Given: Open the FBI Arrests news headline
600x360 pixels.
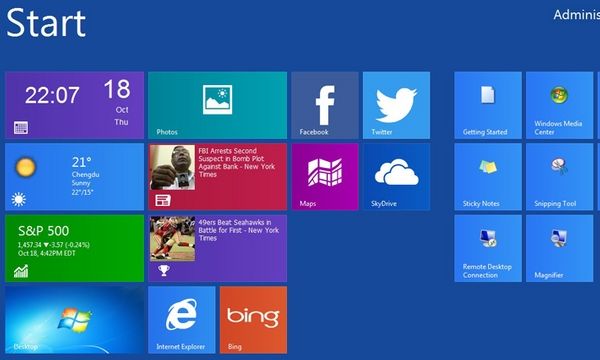Looking at the screenshot, I should point(236,163).
